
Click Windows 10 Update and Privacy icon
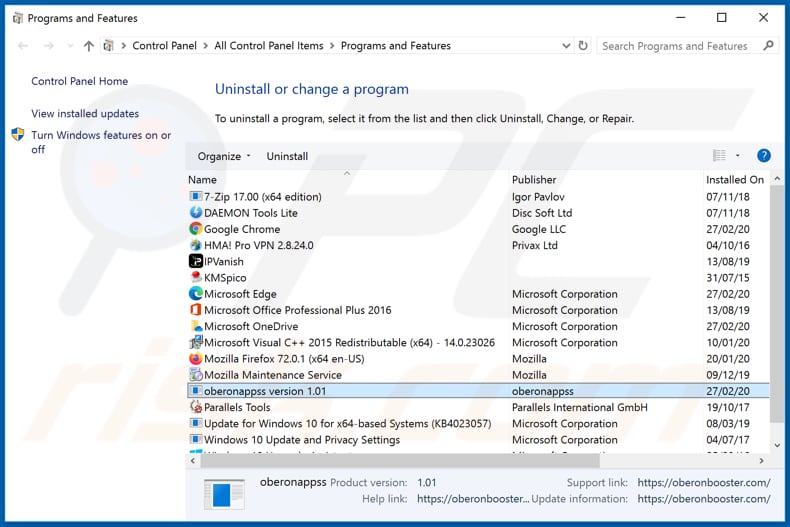(195, 439)
